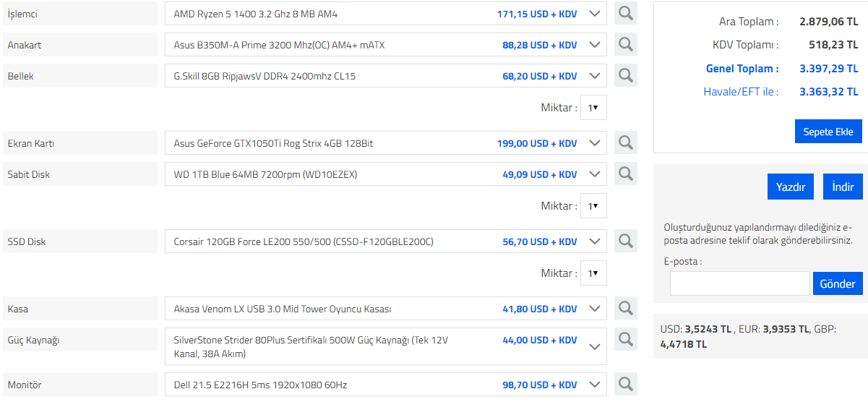This screenshot has width=868, height=402.
Task: Click magnifier icon next to Ekran Kartı row
Action: click(x=626, y=143)
